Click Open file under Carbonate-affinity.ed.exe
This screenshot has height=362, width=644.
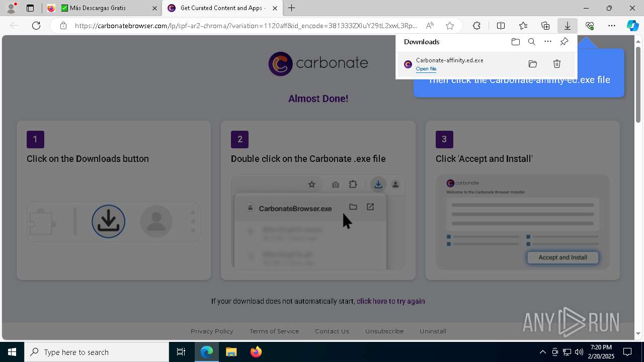click(426, 69)
